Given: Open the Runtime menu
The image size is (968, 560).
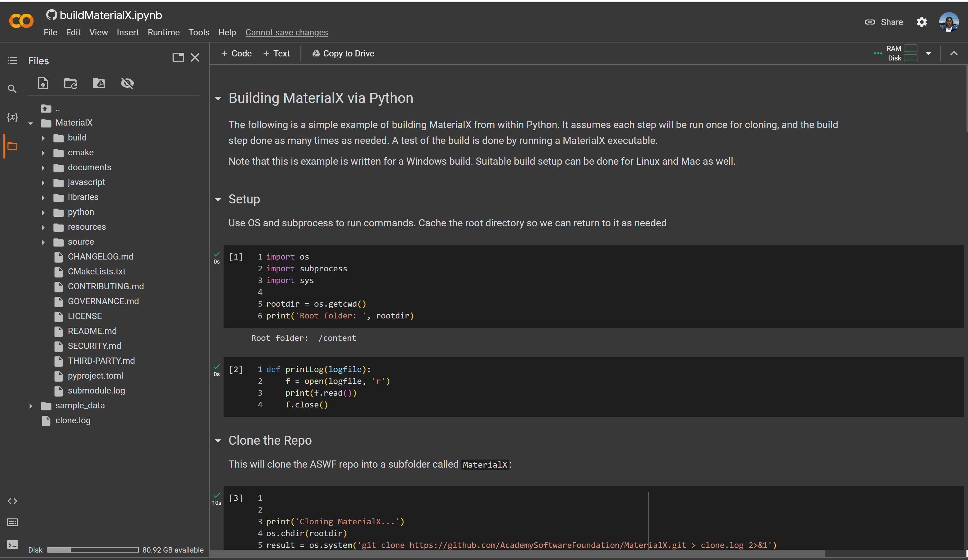Looking at the screenshot, I should pyautogui.click(x=163, y=32).
